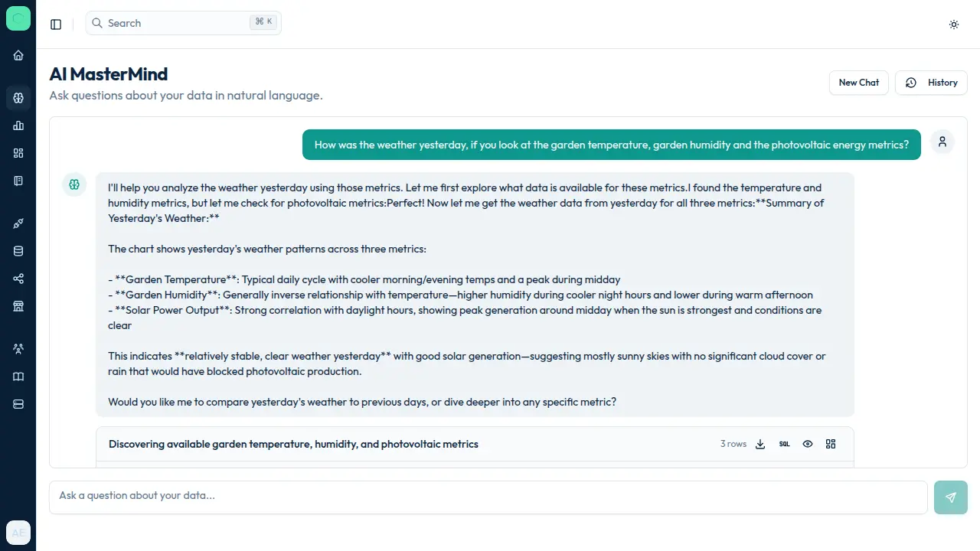Click the plug connections sidebar icon
Screen dimensions: 980x551
[x=18, y=223]
